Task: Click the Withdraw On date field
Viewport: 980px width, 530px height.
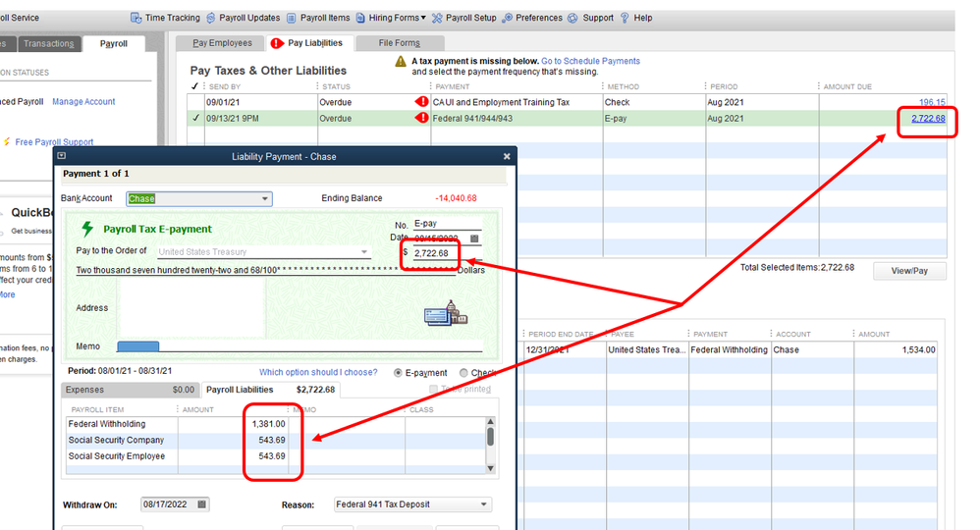Action: [x=168, y=504]
